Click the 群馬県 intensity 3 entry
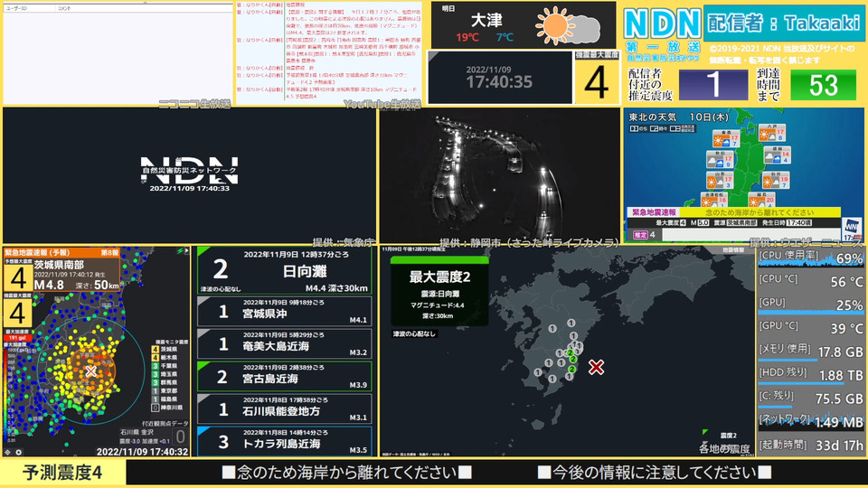 click(x=165, y=382)
